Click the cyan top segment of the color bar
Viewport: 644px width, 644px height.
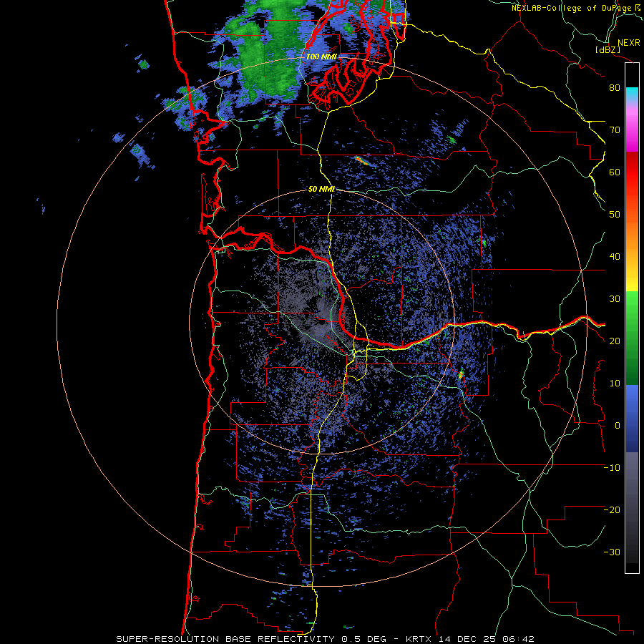point(632,94)
